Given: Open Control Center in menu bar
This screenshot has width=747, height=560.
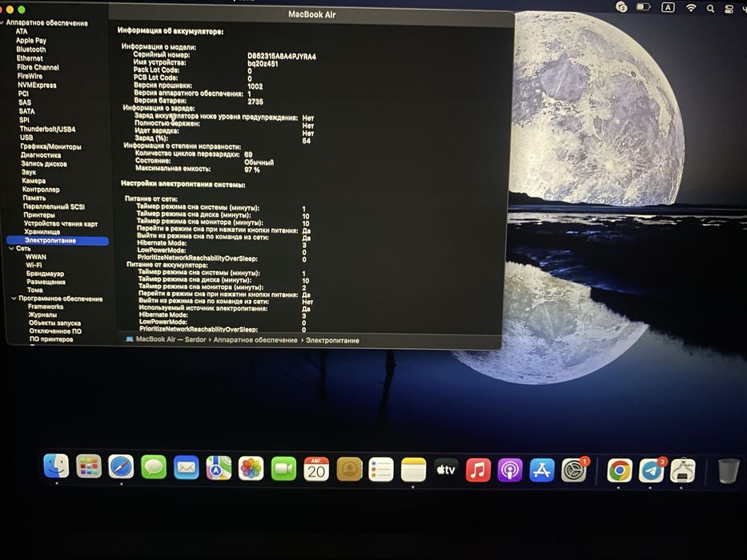Looking at the screenshot, I should coord(729,9).
